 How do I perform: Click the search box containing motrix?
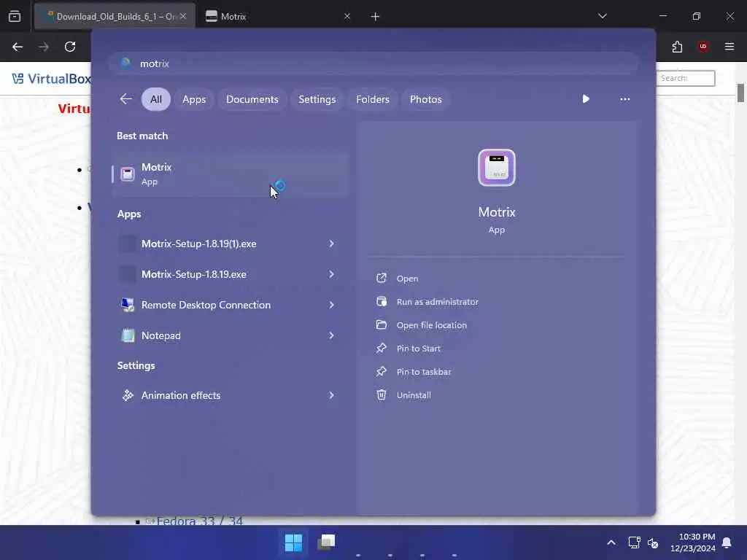(x=373, y=63)
